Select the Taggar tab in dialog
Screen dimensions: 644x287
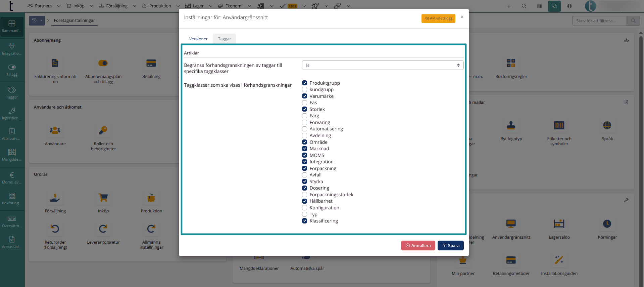pyautogui.click(x=225, y=39)
